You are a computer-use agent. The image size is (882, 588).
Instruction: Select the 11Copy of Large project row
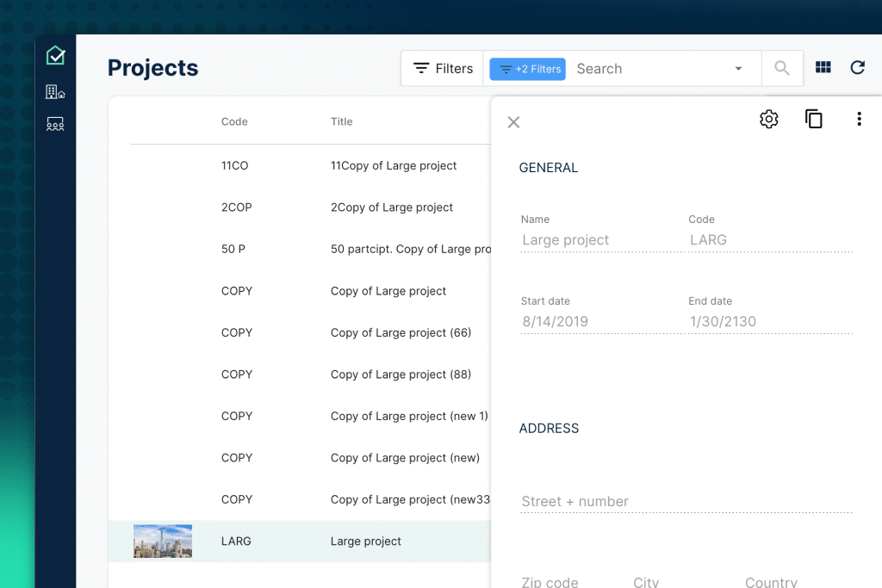point(394,165)
